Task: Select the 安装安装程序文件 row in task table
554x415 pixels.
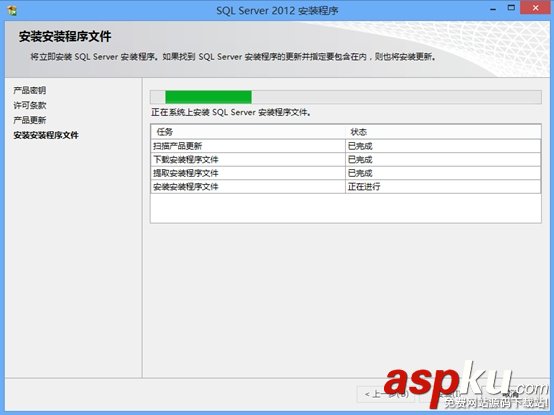Action: click(x=346, y=186)
